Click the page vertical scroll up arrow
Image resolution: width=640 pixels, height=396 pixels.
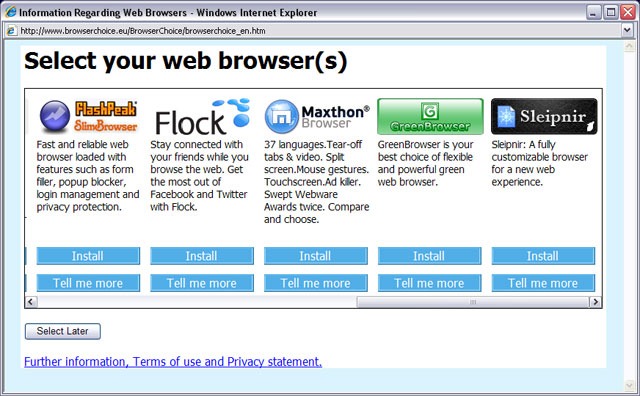[629, 47]
